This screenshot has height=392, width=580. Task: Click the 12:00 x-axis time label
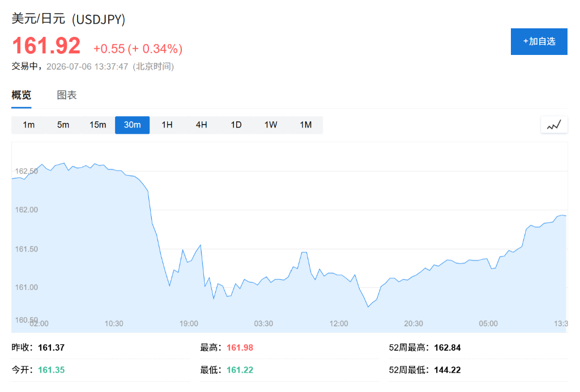[x=339, y=323]
